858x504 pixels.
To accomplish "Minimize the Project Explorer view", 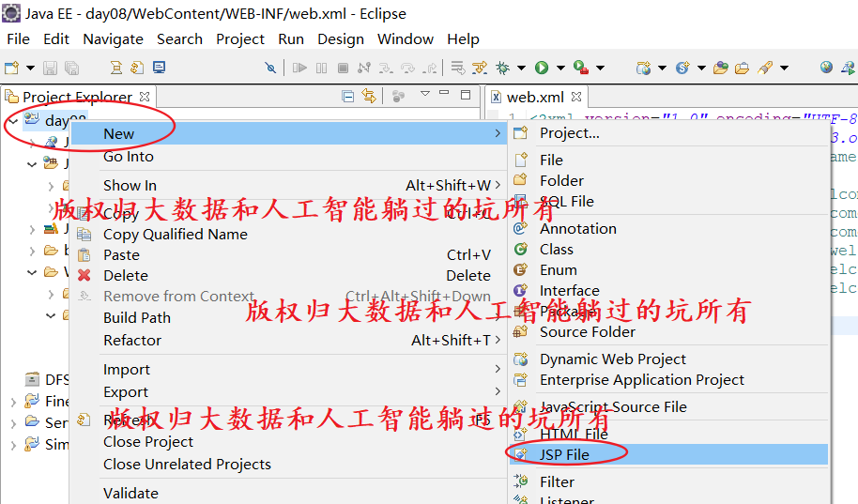I will point(444,93).
